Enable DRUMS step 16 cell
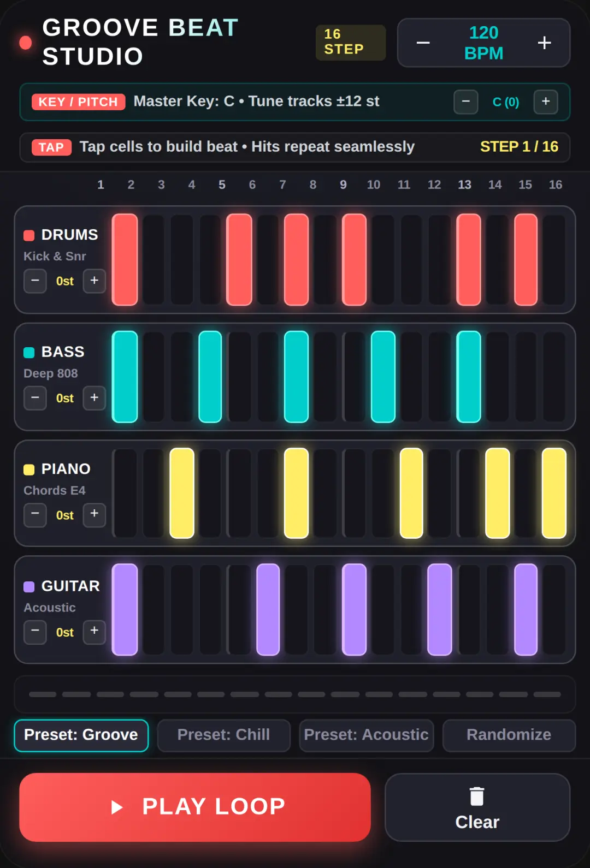The image size is (590, 868). point(554,260)
